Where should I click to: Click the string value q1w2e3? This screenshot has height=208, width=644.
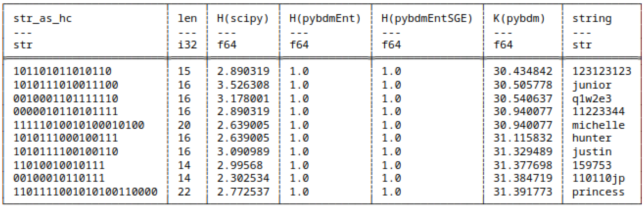pos(592,99)
